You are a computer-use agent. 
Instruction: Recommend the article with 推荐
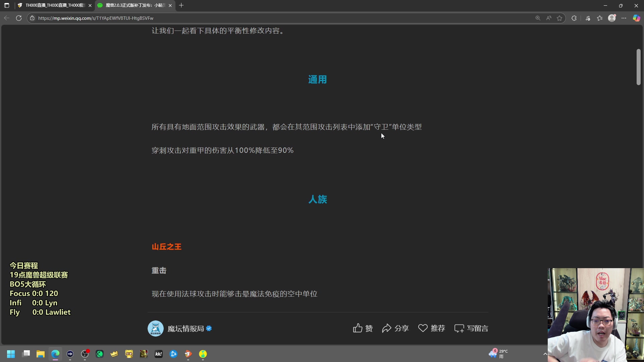[432, 328]
